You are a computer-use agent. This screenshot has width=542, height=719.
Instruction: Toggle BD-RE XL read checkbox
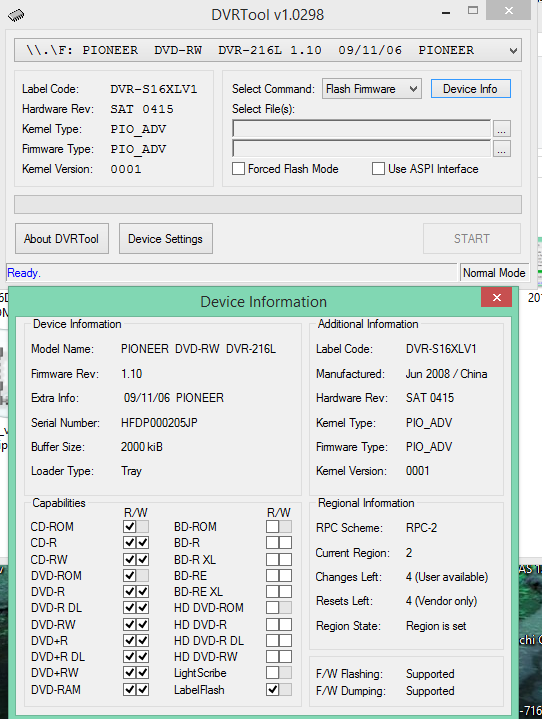(x=272, y=592)
